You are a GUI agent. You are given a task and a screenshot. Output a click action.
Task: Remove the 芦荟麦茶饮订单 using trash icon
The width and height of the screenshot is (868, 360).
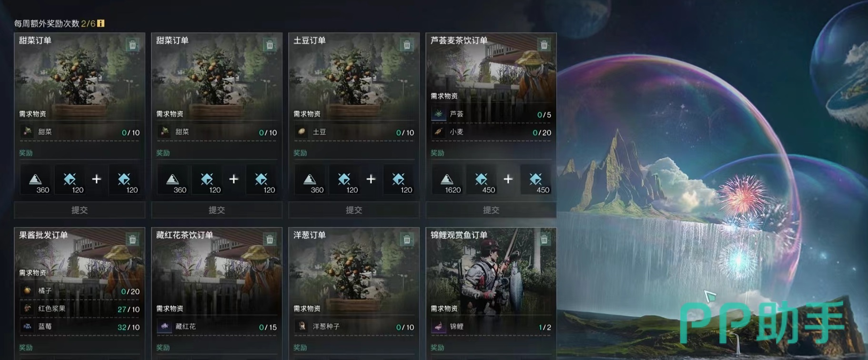[544, 45]
